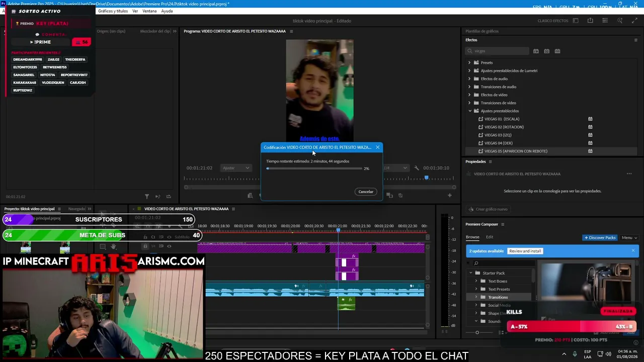Image resolution: width=644 pixels, height=362 pixels.
Task: Click the microphone icon in system tray
Action: point(575,354)
